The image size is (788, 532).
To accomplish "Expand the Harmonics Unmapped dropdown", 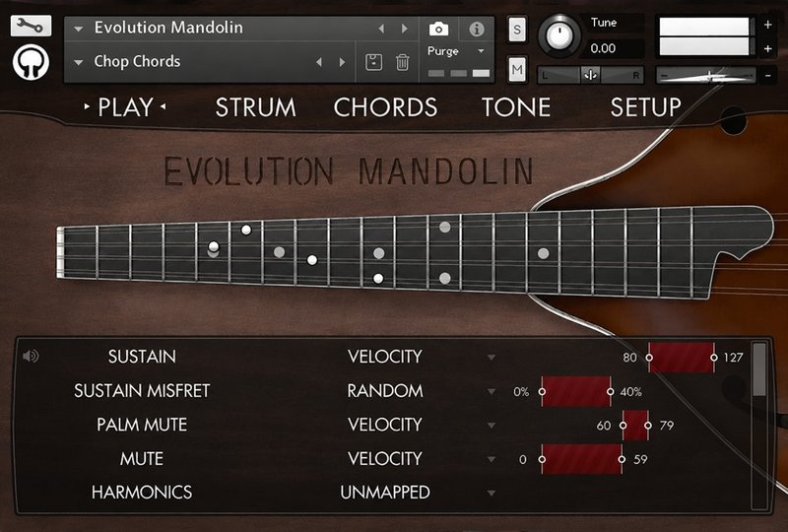I will [491, 493].
